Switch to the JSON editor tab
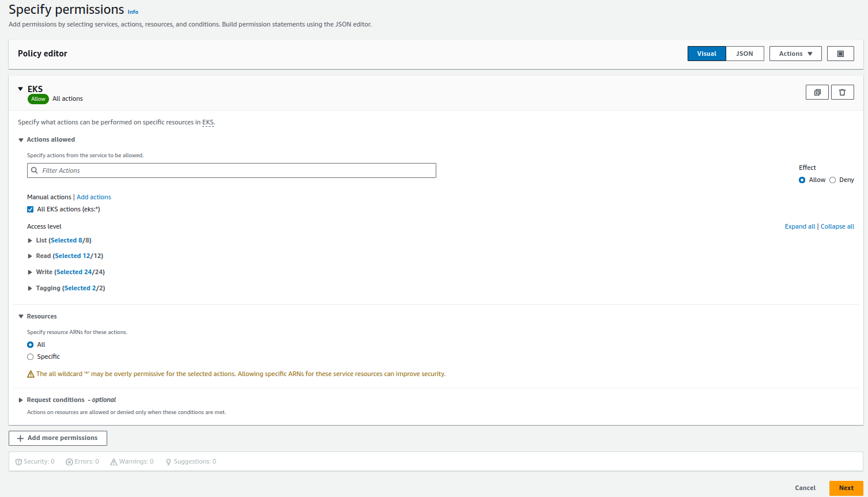Screen dimensions: 868x497 click(744, 54)
